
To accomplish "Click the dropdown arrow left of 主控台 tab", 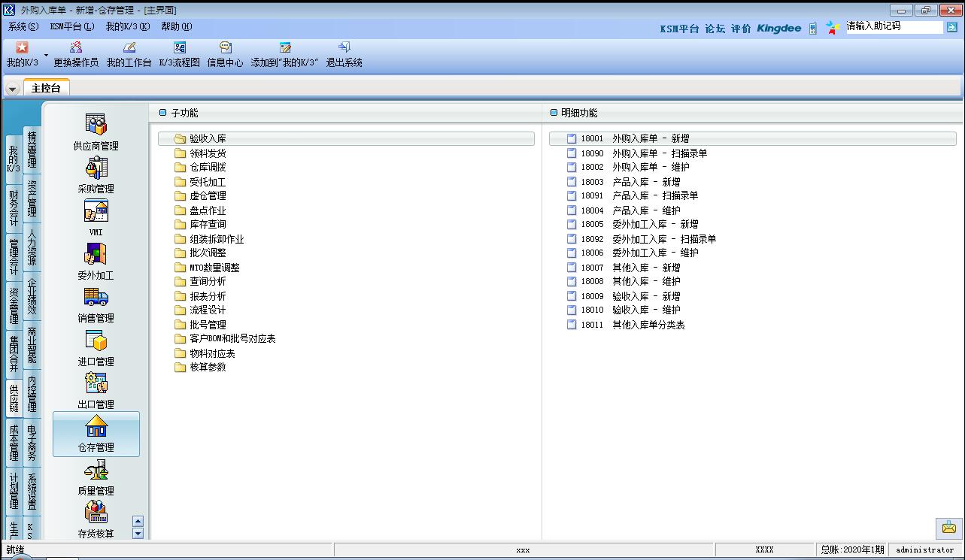I will [13, 89].
